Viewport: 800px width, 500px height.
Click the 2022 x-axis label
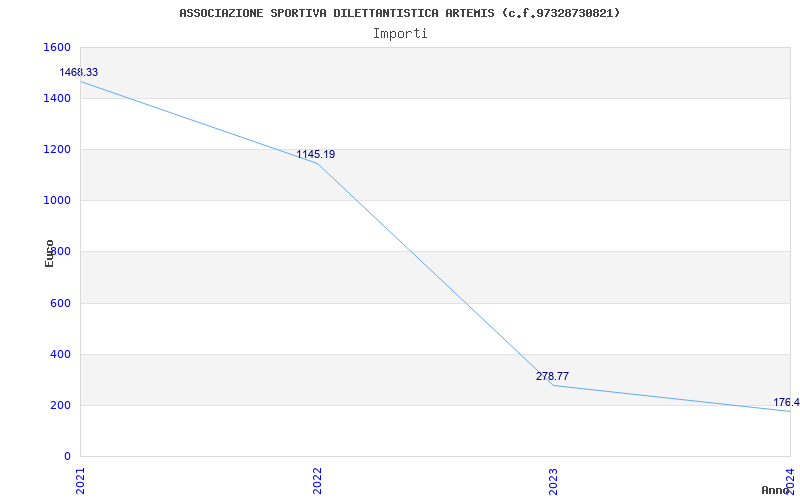(x=317, y=481)
